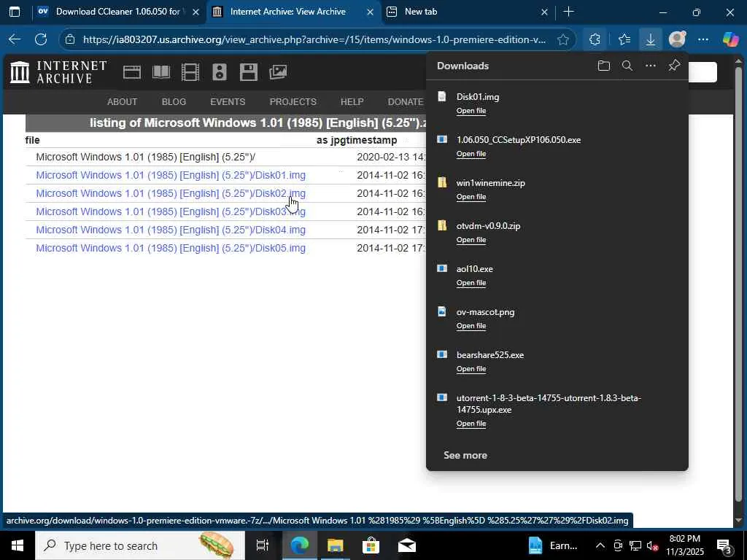Click the utorrent-1-8-3-beta download entry
The image size is (747, 560).
tap(557, 410)
